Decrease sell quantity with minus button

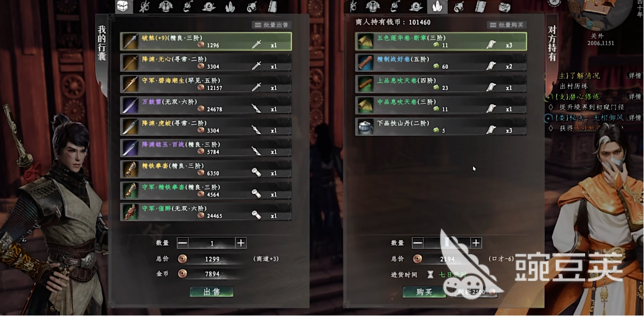click(x=183, y=243)
